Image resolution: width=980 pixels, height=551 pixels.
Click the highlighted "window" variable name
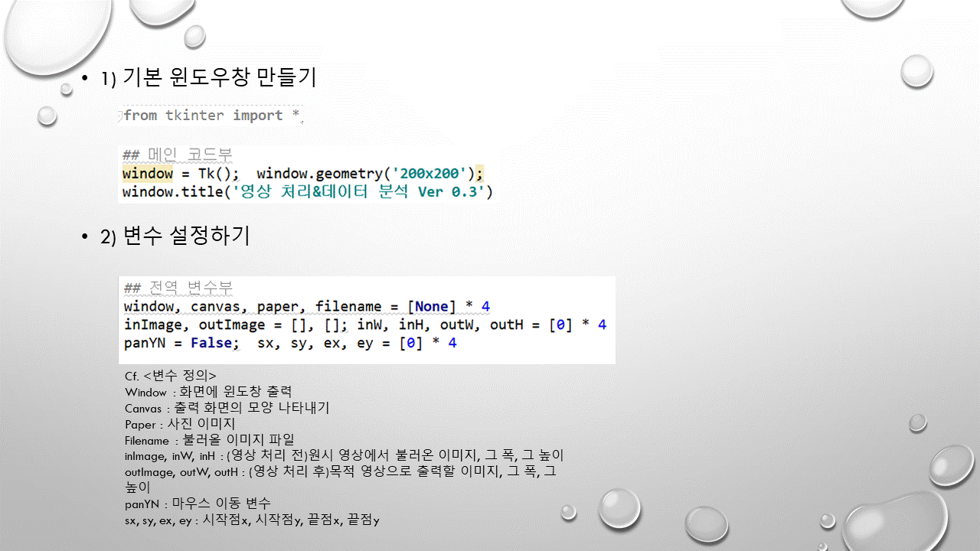coord(147,173)
